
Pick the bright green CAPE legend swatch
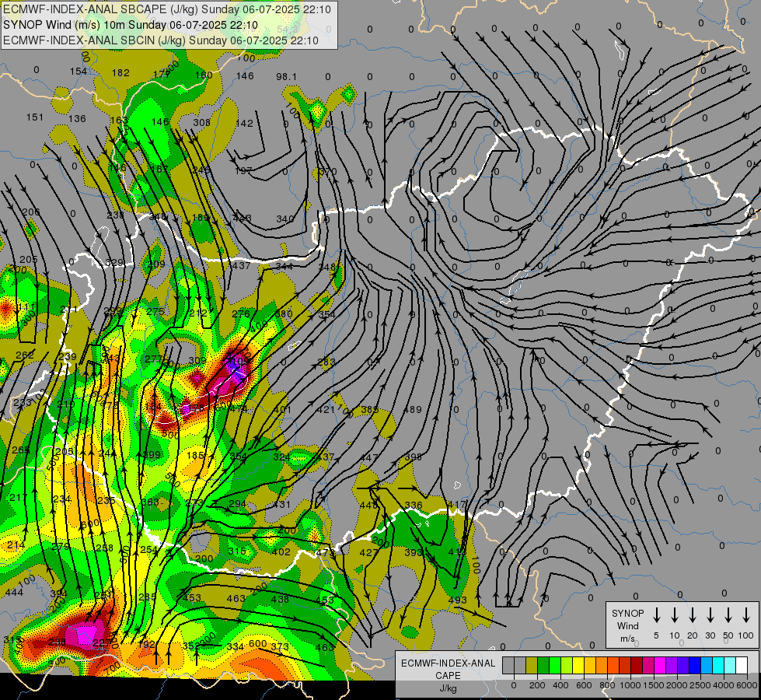[x=555, y=666]
